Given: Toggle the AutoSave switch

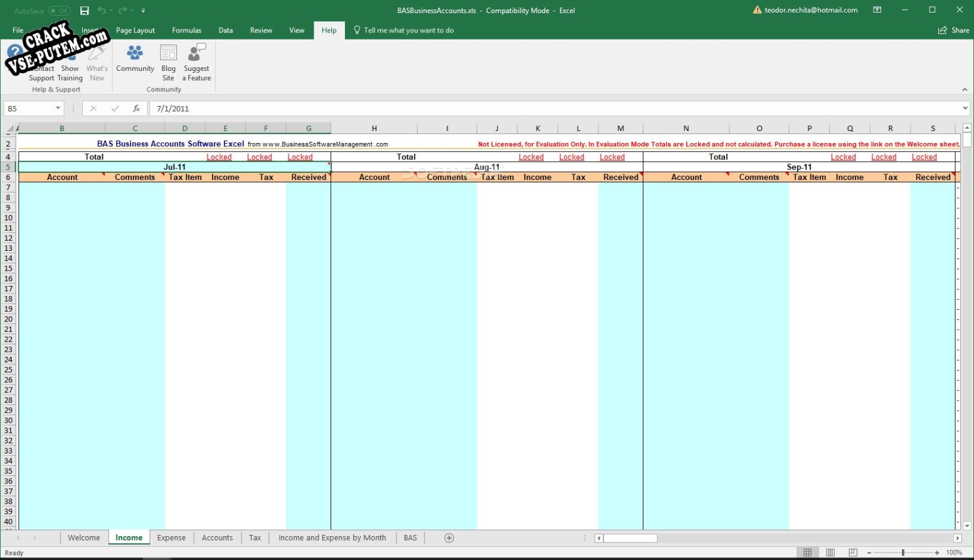Looking at the screenshot, I should click(x=60, y=11).
